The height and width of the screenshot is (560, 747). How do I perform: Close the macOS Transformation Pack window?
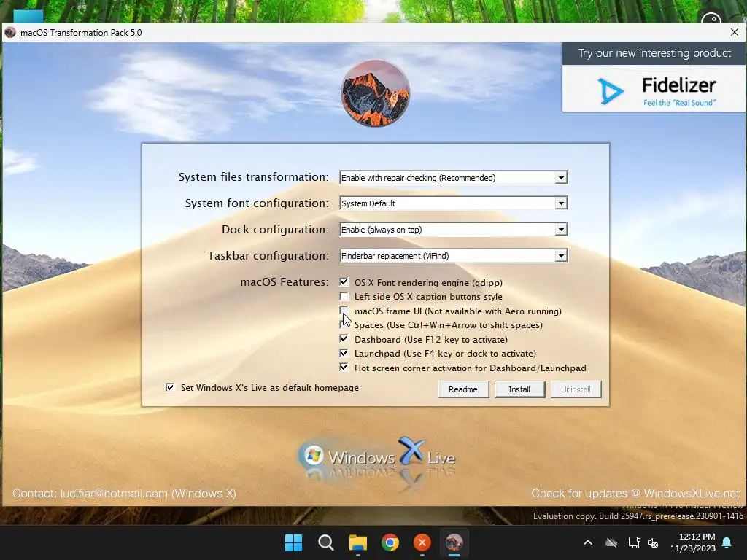click(x=734, y=32)
